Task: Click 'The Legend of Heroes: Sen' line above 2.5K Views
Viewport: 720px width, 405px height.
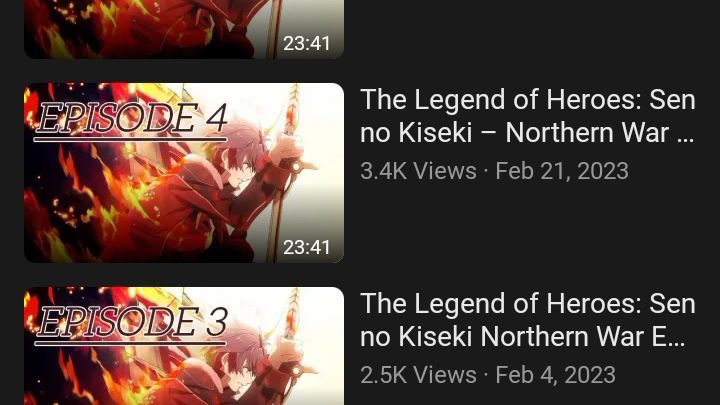Action: pyautogui.click(x=528, y=304)
